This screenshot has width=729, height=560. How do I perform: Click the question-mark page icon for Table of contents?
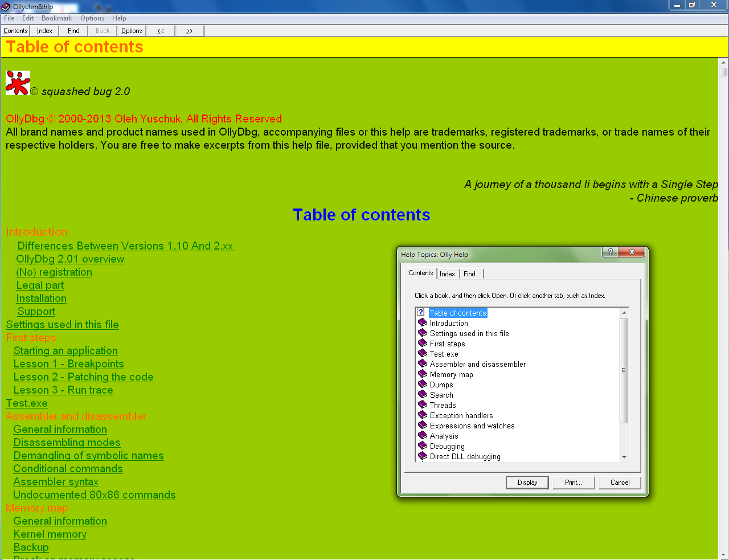coord(421,313)
